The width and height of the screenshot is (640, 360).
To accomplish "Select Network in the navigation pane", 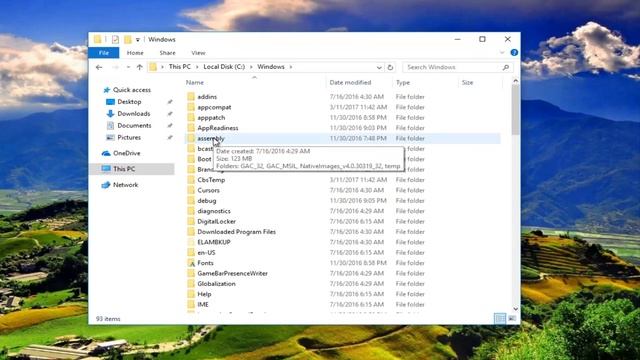I will (125, 184).
